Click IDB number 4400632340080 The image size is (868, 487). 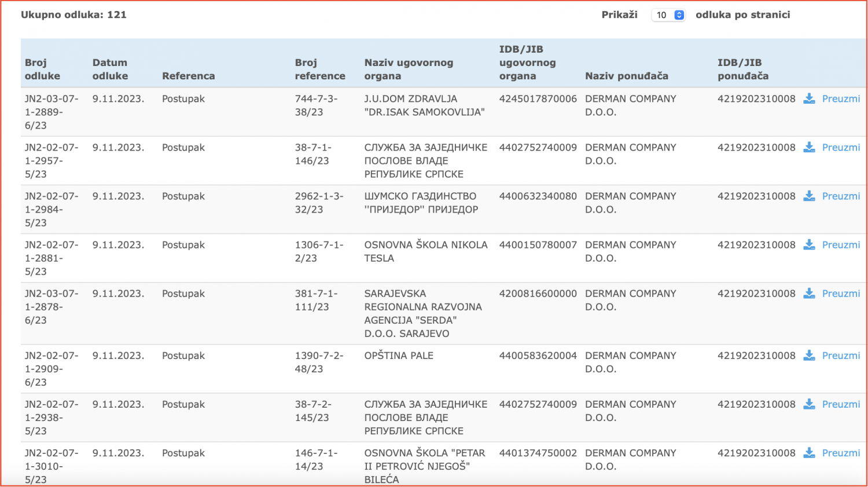538,196
